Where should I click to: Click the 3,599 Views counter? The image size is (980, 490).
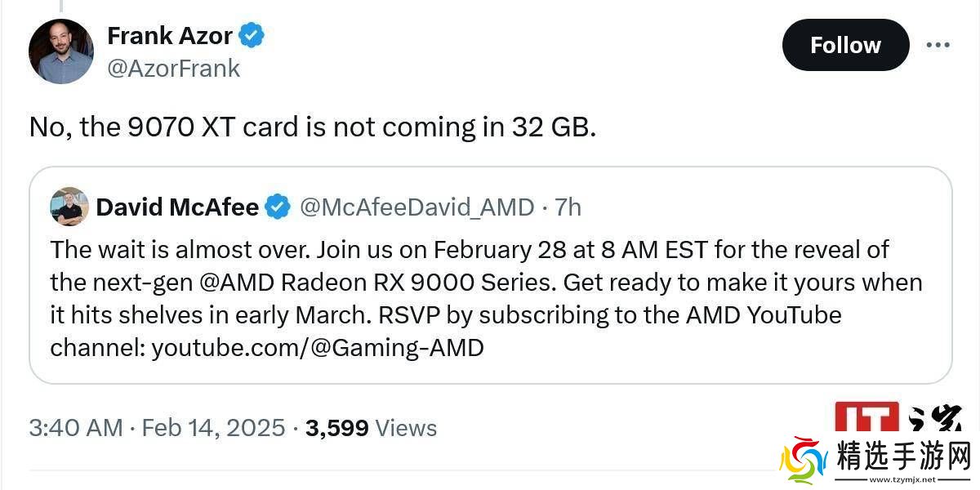click(x=371, y=428)
